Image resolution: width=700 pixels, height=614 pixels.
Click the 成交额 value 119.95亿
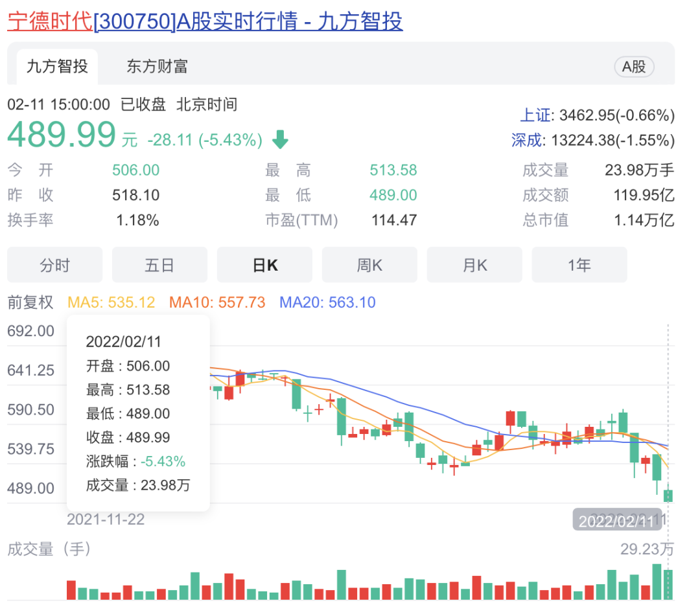coord(644,195)
